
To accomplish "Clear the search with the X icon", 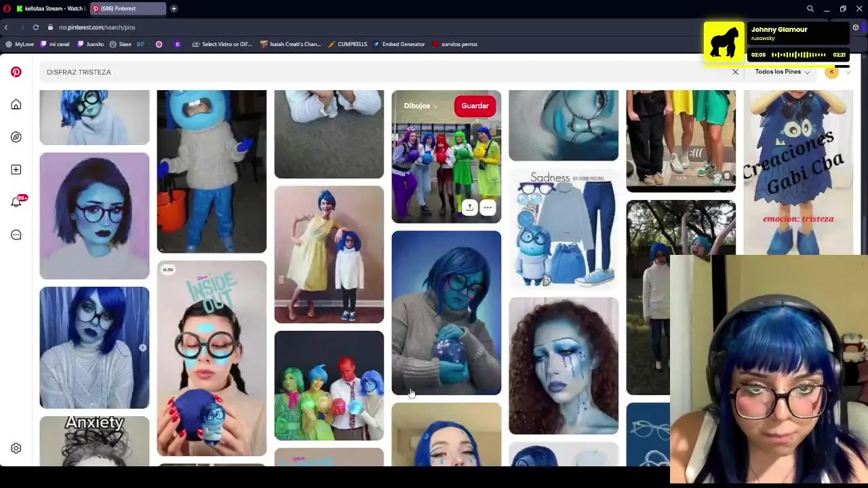I will (x=735, y=72).
